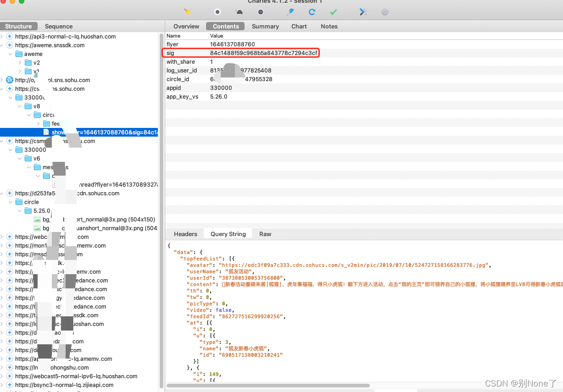This screenshot has width=563, height=392.
Task: Click the lightning icon of bsync3-normal-lq.zijieapi.com
Action: click(10, 385)
